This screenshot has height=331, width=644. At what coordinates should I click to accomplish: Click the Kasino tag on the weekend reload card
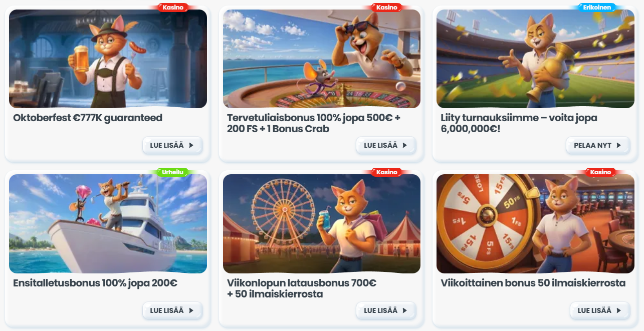[x=386, y=172]
